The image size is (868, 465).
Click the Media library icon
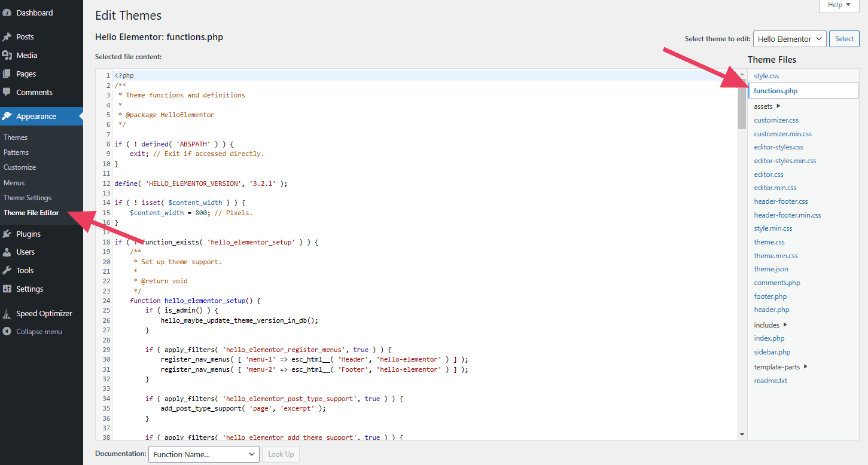(7, 56)
